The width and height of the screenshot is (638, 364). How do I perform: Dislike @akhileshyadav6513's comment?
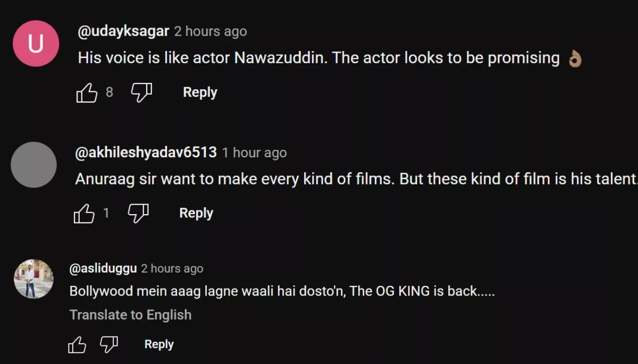pyautogui.click(x=138, y=213)
